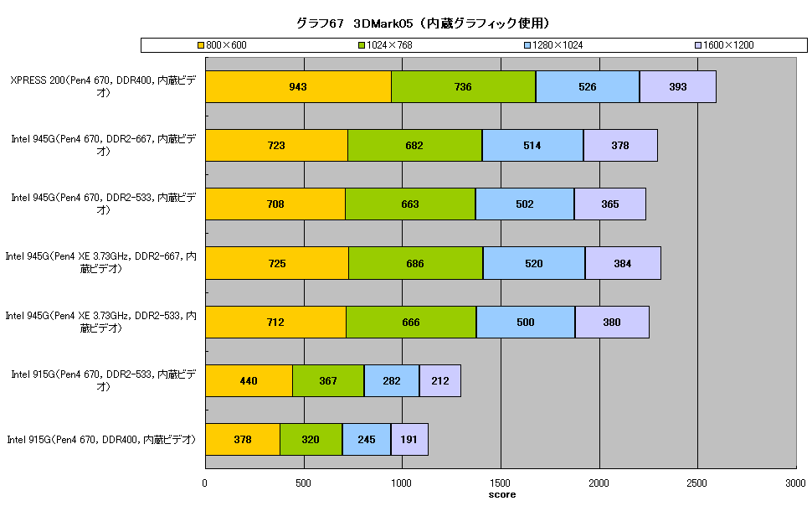Viewport: 812px width, 506px height.
Task: Click the Intel 945G Pen4 XE DDR2-667 label
Action: click(101, 262)
